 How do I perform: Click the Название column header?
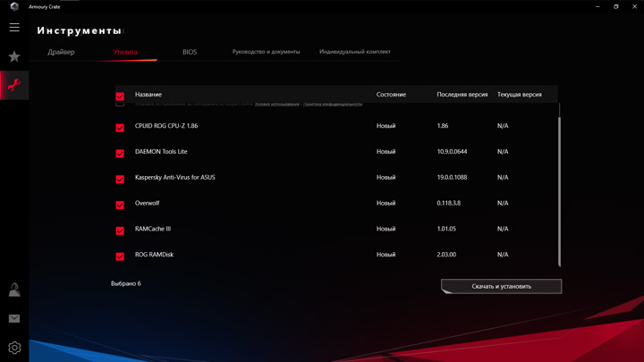point(148,95)
